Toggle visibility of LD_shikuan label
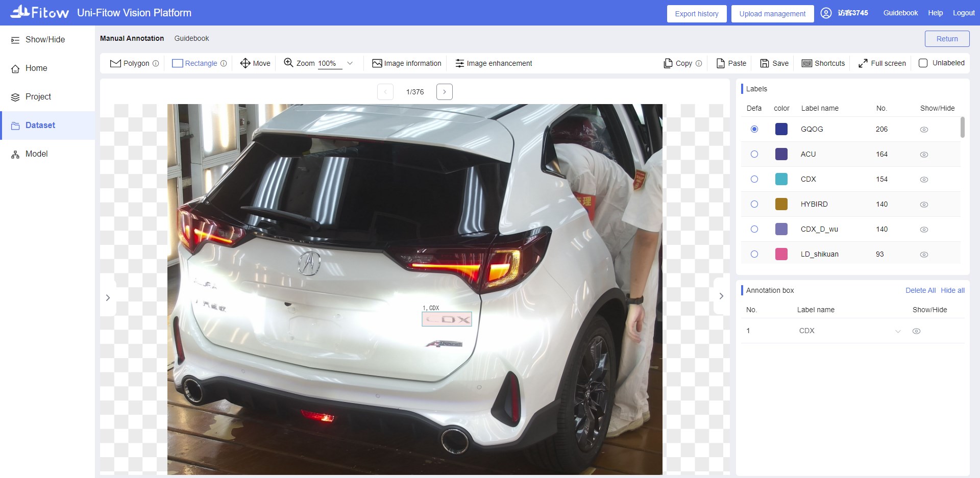 [924, 255]
